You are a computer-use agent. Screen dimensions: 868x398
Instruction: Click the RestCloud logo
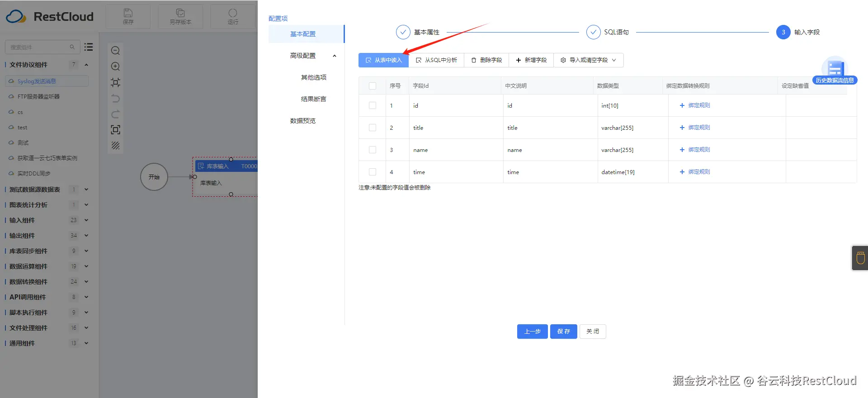[50, 17]
